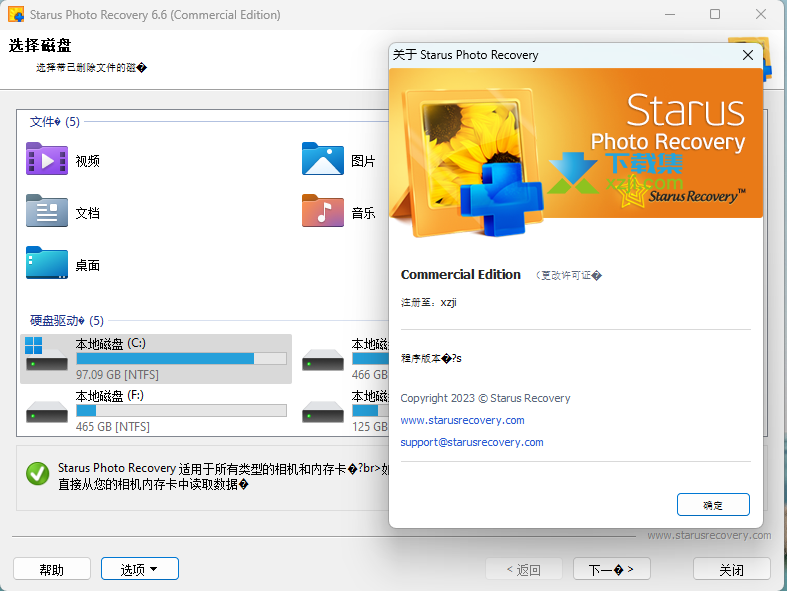Click the 465 GB [NTFS] text

(x=113, y=427)
